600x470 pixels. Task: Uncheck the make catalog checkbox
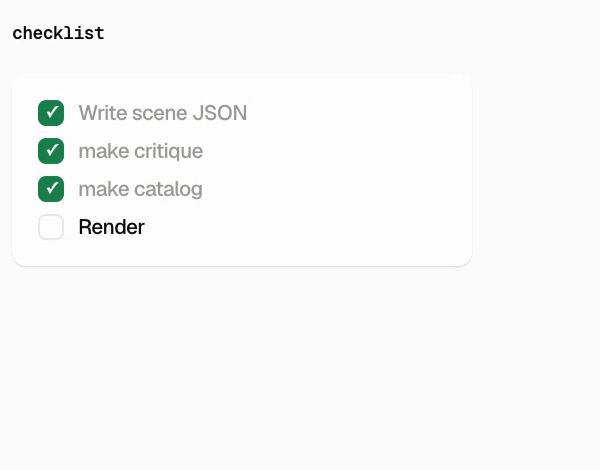(x=51, y=189)
